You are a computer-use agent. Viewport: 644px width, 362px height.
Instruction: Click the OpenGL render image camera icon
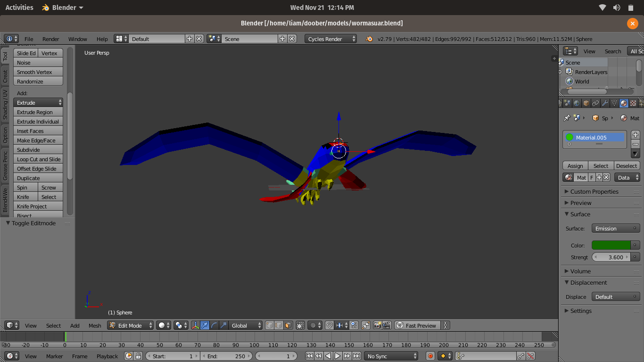click(x=377, y=326)
